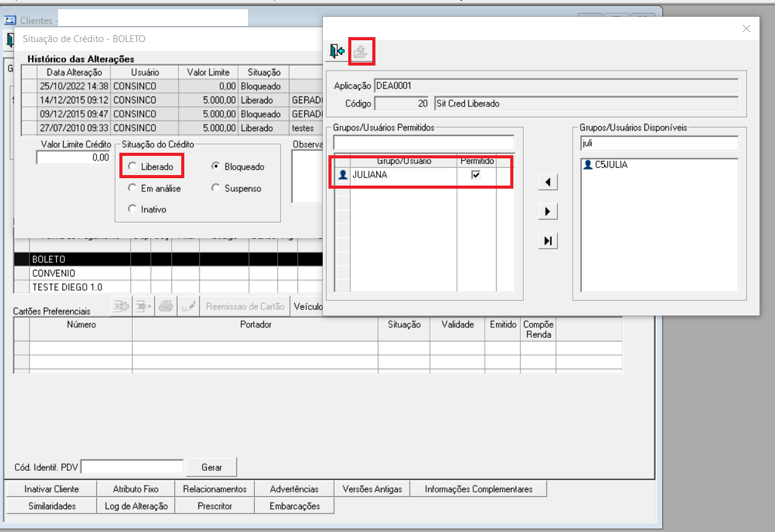This screenshot has height=532, width=775.
Task: Click the 25/10/2022 14:38 history row
Action: click(172, 86)
